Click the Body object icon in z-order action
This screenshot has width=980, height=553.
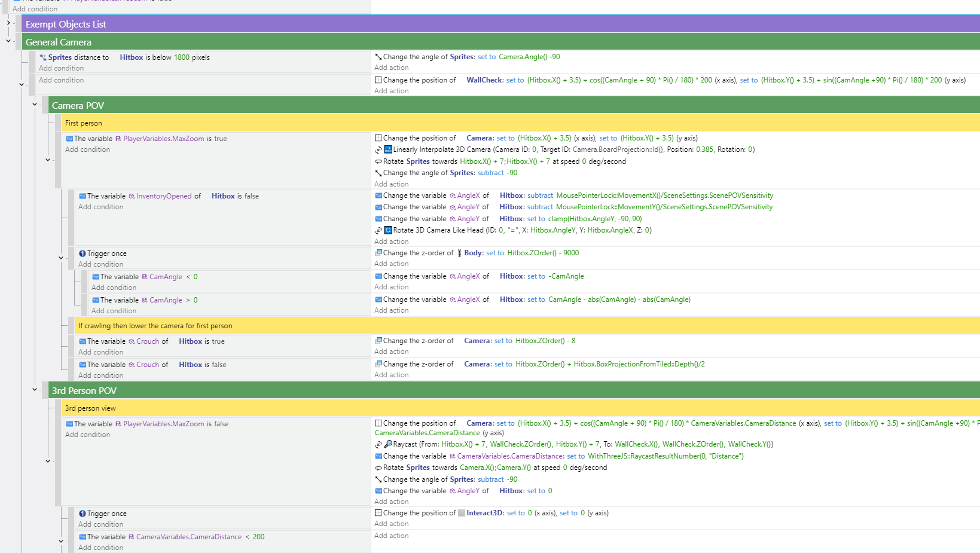pos(459,253)
